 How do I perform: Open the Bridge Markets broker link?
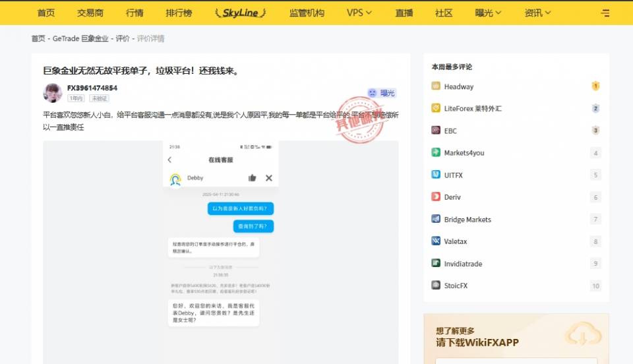click(467, 219)
